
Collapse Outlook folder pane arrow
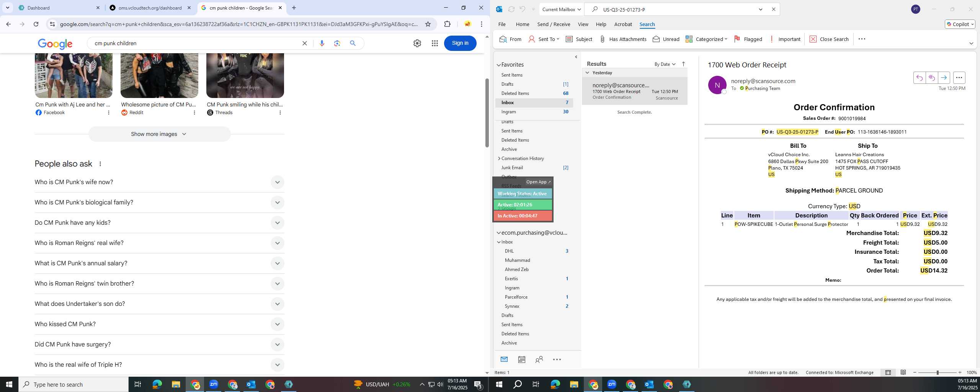[x=576, y=57]
